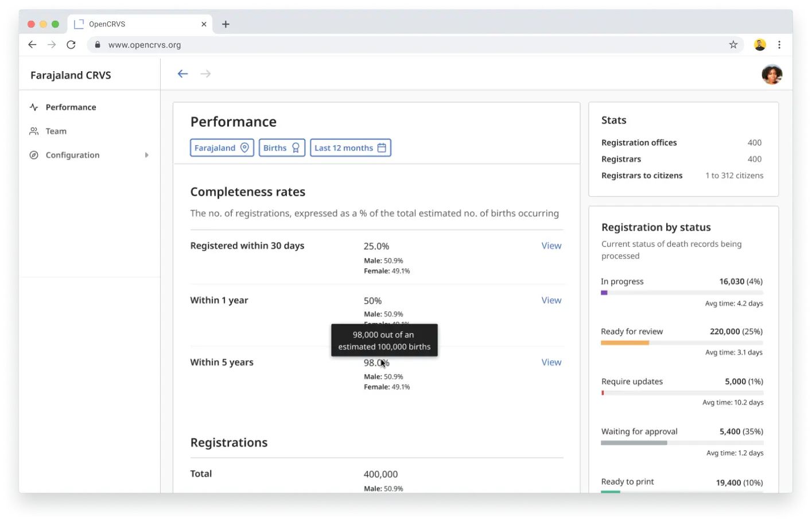Click the Performance activity icon in sidebar

tap(34, 107)
